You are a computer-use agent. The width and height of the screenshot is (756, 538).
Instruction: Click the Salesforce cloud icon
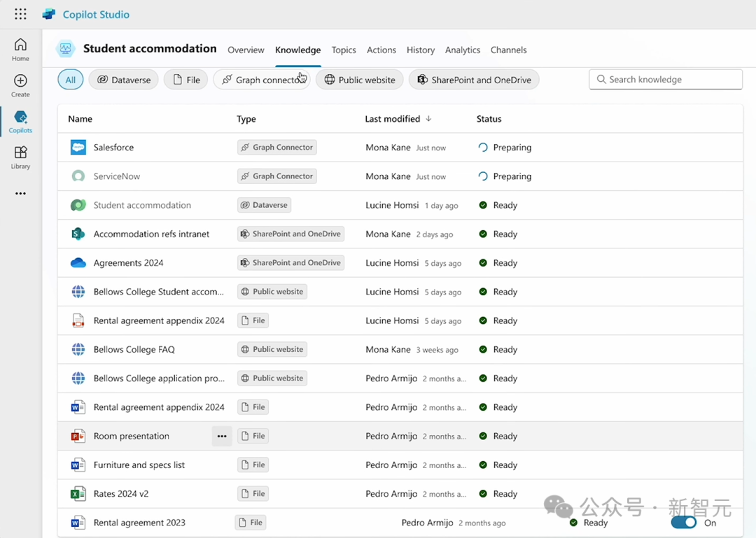click(78, 148)
